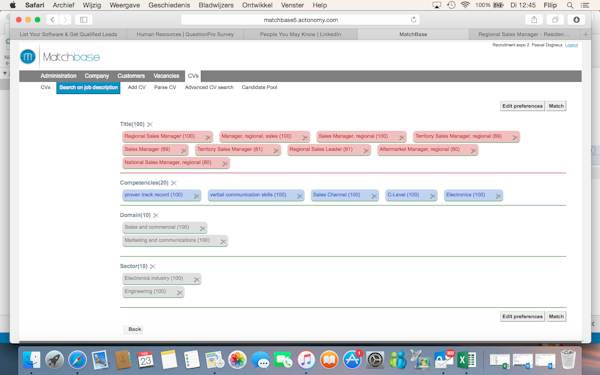Open Finder from the Dock
This screenshot has height=375, width=600.
tap(31, 360)
